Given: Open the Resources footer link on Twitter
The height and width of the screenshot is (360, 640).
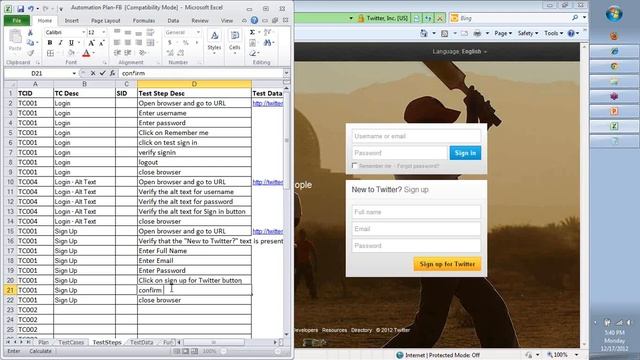Looking at the screenshot, I should [334, 330].
